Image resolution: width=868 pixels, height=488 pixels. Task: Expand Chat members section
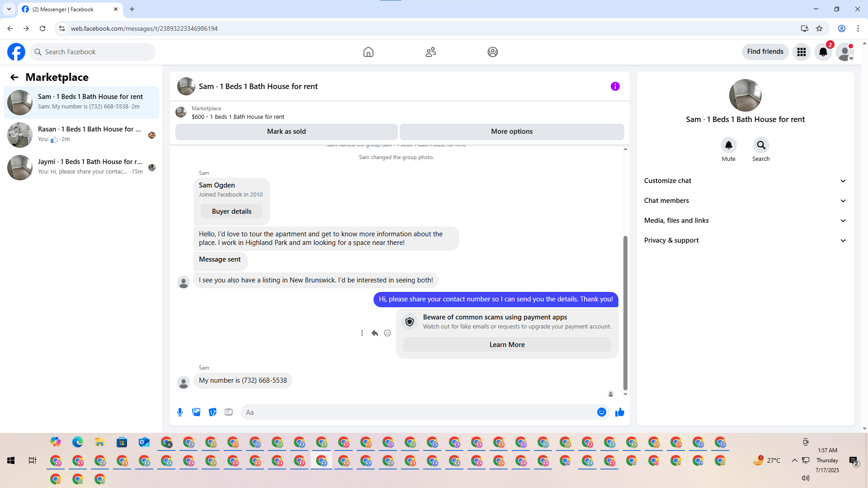pos(745,201)
